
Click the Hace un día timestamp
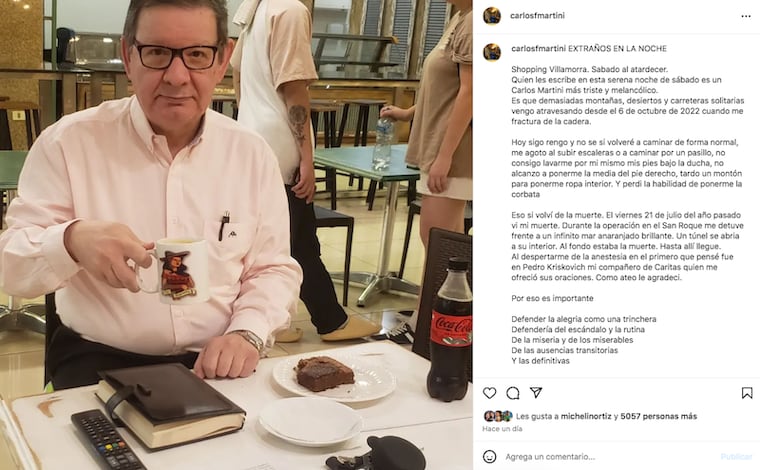pyautogui.click(x=502, y=429)
